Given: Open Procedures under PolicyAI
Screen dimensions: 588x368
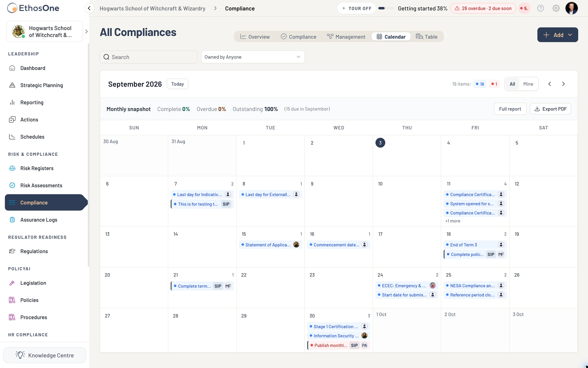Looking at the screenshot, I should pos(34,317).
